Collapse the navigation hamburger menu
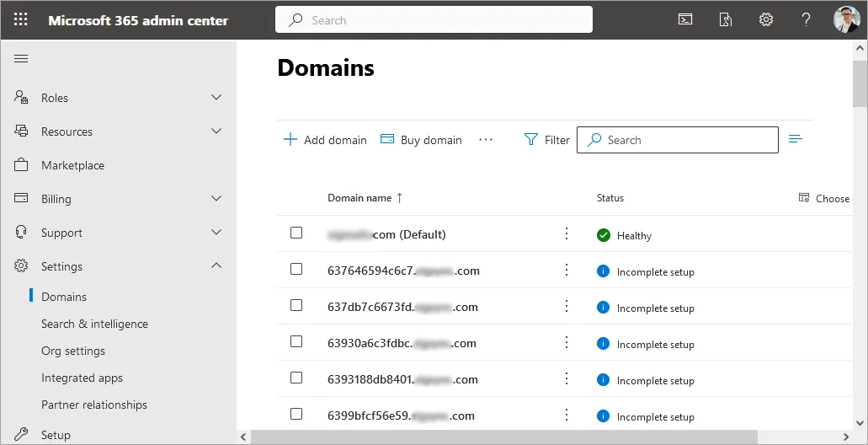868x445 pixels. point(21,59)
